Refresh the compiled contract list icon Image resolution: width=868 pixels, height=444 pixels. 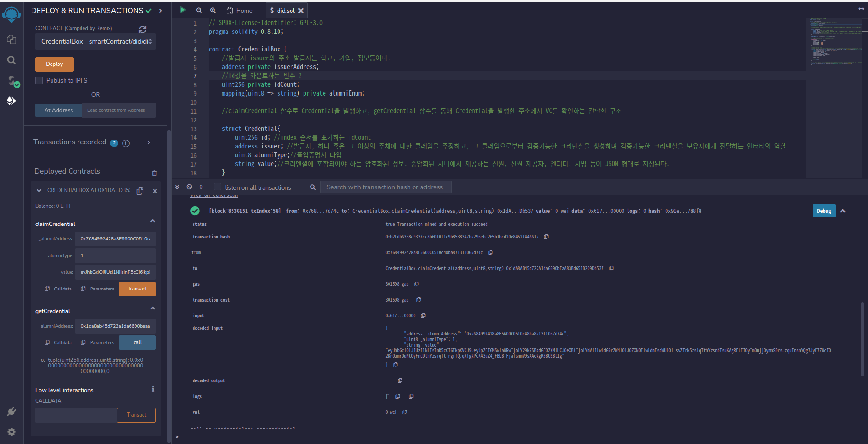pos(143,30)
